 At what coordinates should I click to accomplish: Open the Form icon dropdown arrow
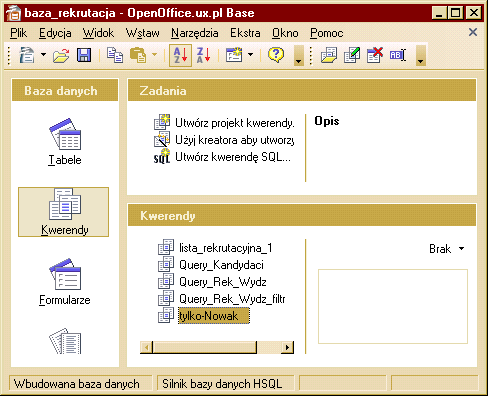pyautogui.click(x=250, y=54)
